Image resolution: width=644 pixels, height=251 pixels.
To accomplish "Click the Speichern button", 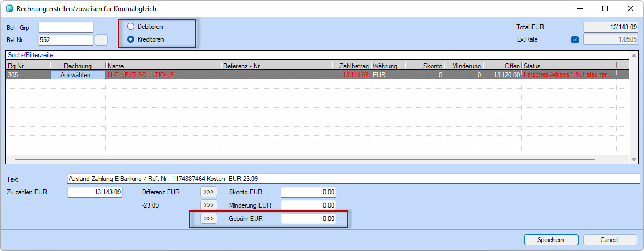I will 550,240.
